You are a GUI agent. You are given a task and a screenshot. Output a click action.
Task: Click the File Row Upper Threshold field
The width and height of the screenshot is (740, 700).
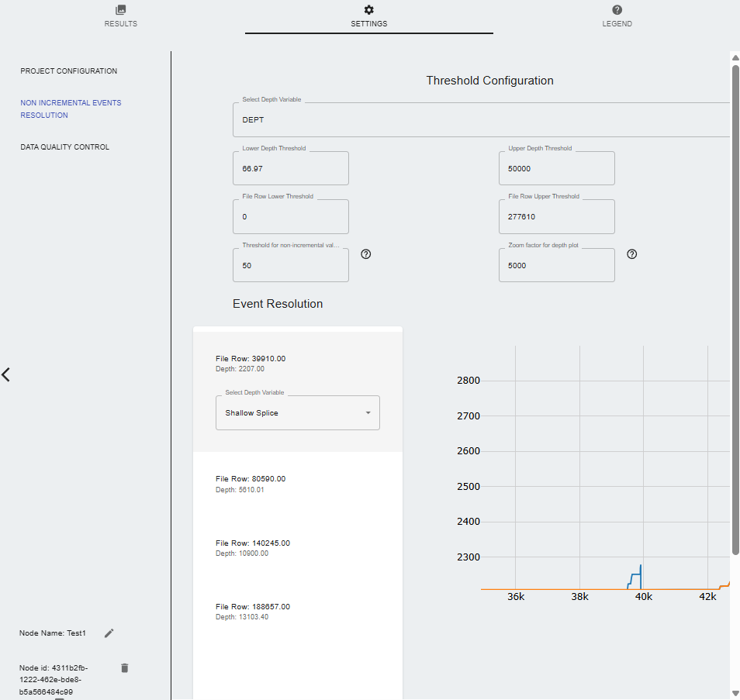pyautogui.click(x=556, y=217)
